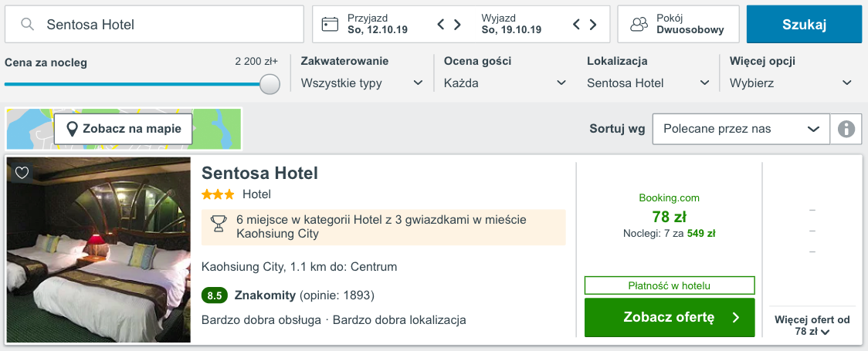Click the sort info icon
868x351 pixels.
(846, 129)
